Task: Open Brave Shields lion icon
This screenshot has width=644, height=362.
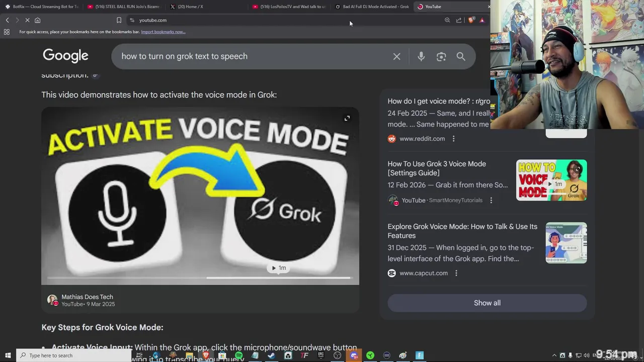Action: coord(471,20)
